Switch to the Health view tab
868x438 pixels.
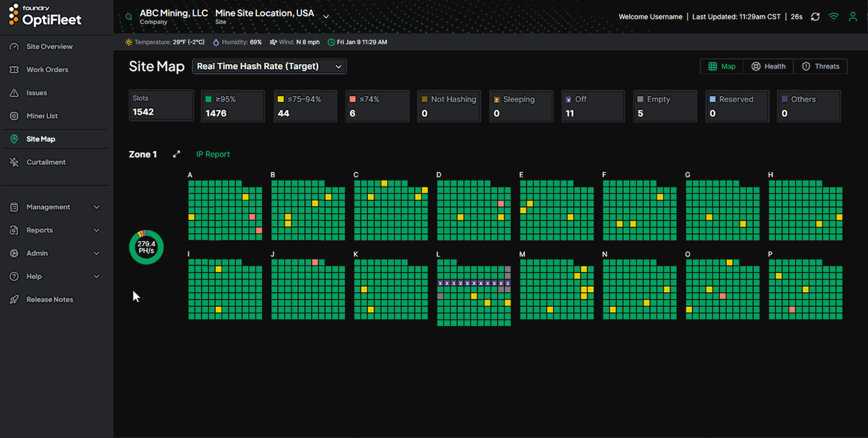(768, 67)
